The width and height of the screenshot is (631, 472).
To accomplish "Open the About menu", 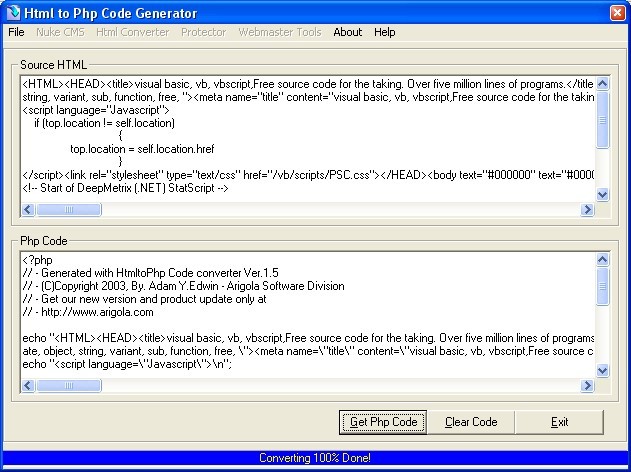I will coord(348,32).
